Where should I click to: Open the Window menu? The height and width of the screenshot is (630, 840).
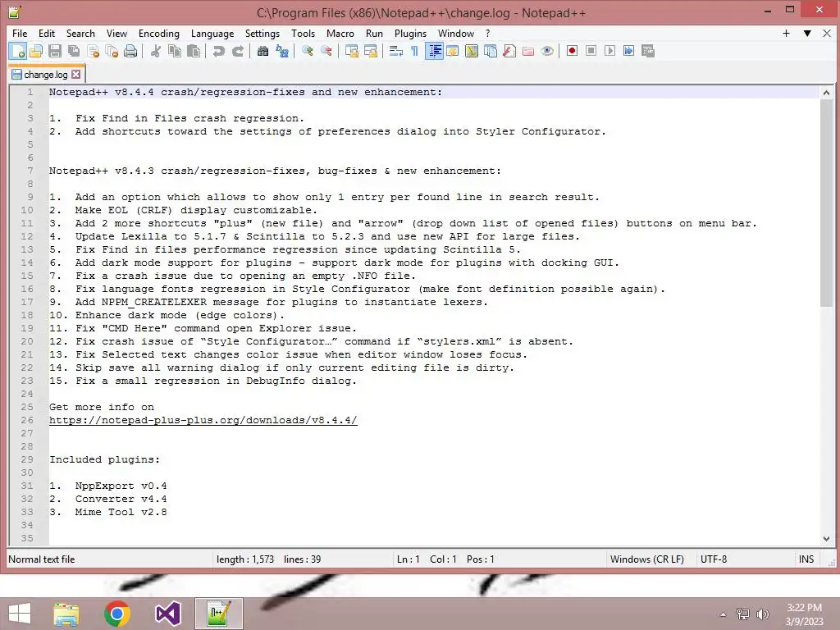[456, 33]
